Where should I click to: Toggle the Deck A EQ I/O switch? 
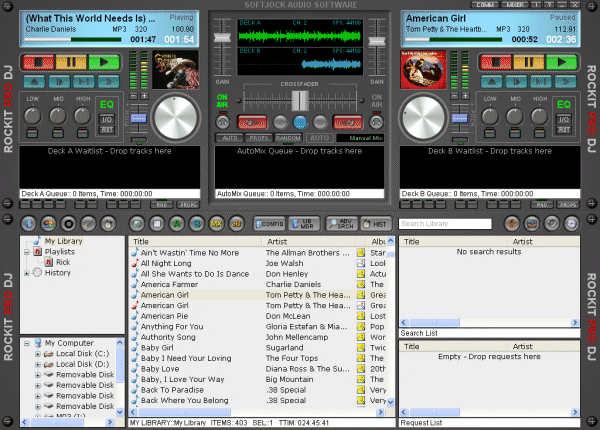107,119
